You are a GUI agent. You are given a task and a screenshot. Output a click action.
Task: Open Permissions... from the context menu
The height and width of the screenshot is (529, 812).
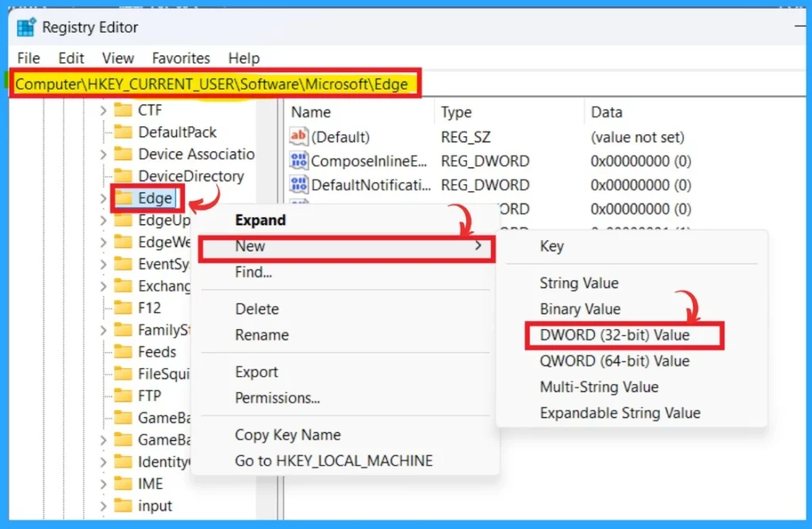[x=344, y=397]
